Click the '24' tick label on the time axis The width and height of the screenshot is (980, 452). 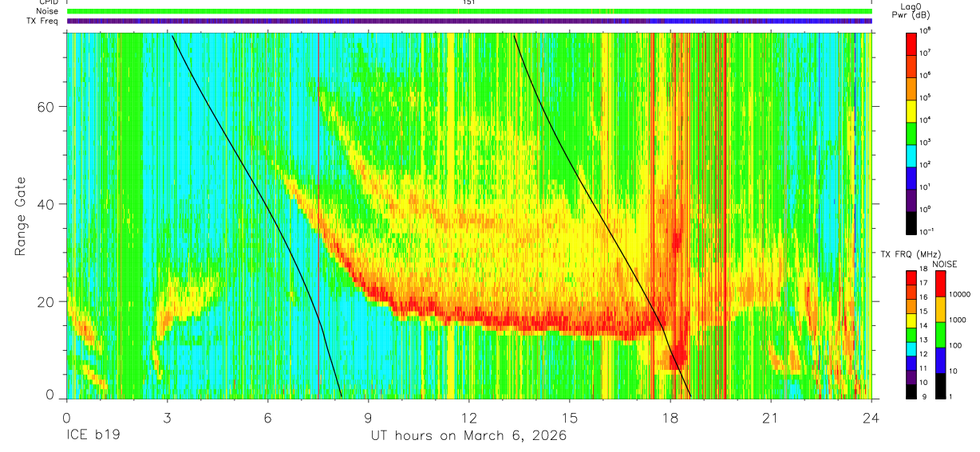click(x=871, y=419)
